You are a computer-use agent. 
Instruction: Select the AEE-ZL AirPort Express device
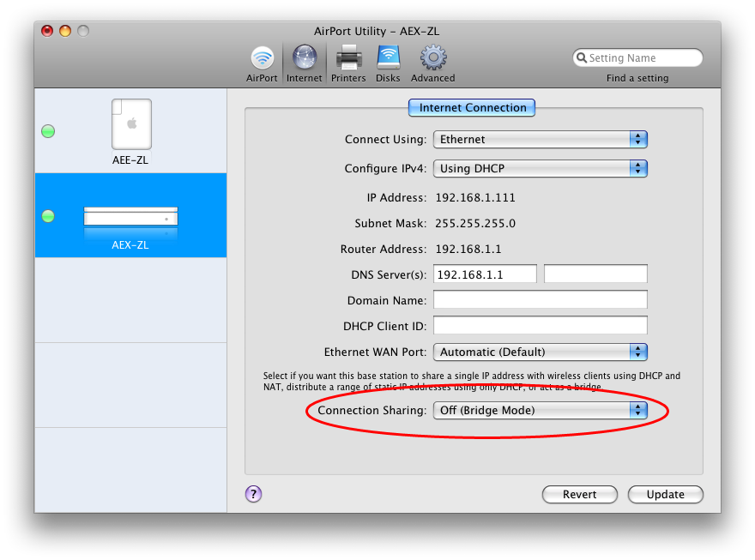pos(131,131)
